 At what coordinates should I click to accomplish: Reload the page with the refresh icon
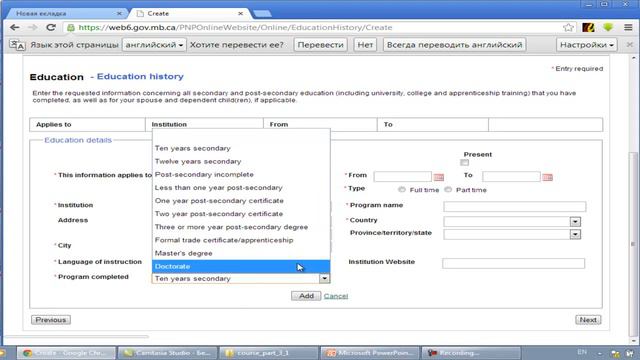51,27
